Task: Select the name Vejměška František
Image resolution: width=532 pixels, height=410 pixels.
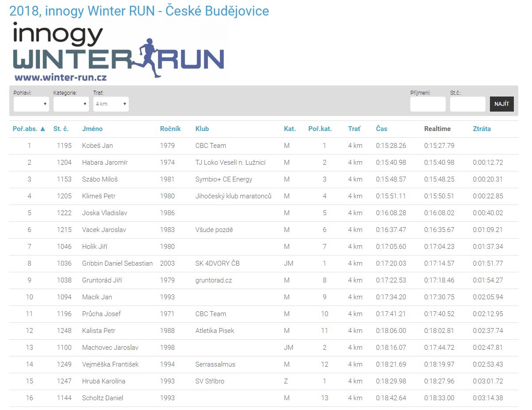Action: click(x=111, y=364)
